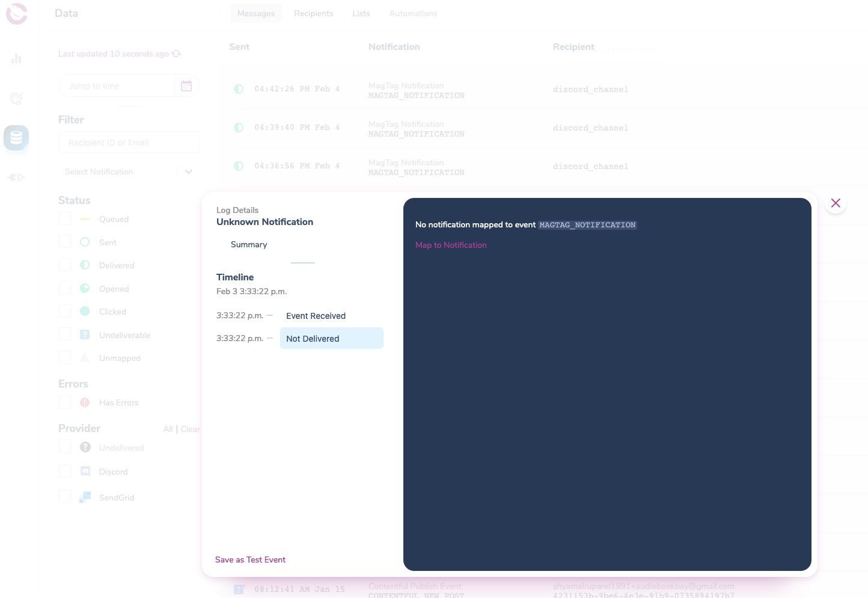
Task: Click Clear providers link
Action: [x=190, y=429]
